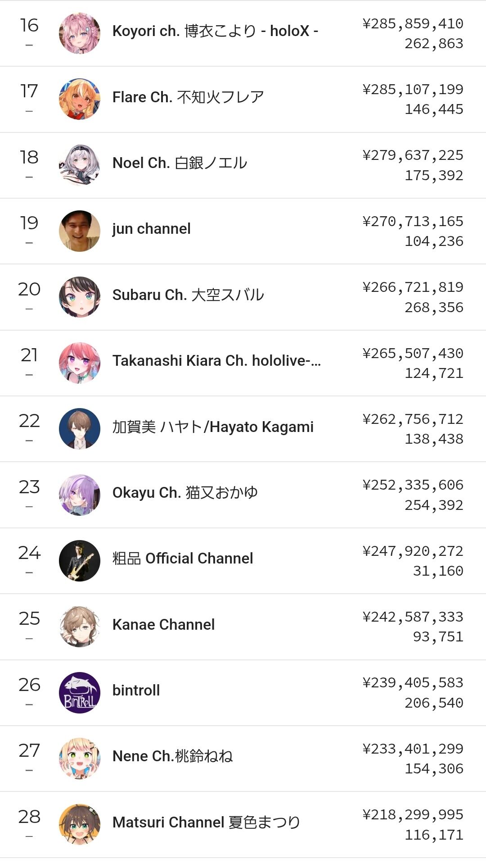Open the bintroll logo icon
The height and width of the screenshot is (868, 486).
click(80, 693)
